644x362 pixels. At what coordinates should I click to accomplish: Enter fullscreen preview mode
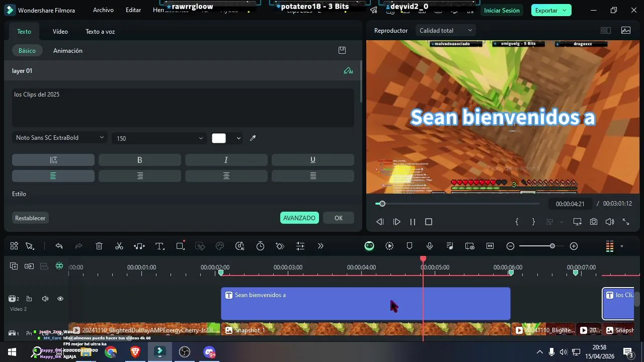click(x=626, y=222)
